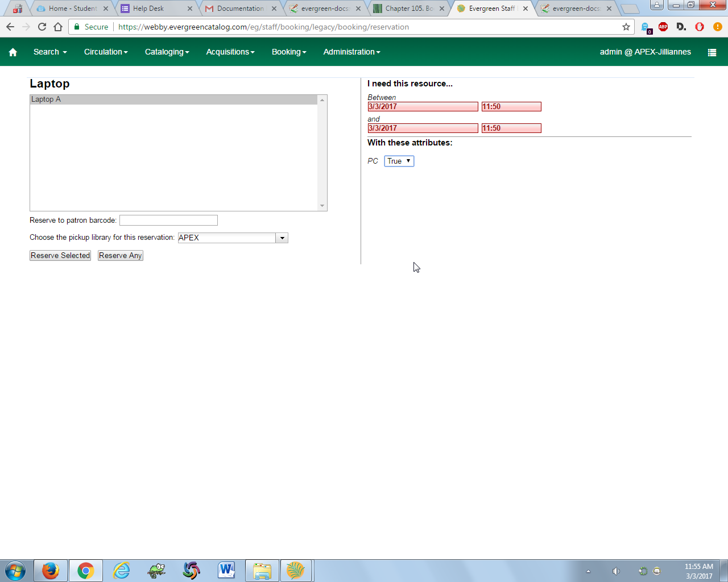Click the volume speaker tray icon

tap(616, 571)
